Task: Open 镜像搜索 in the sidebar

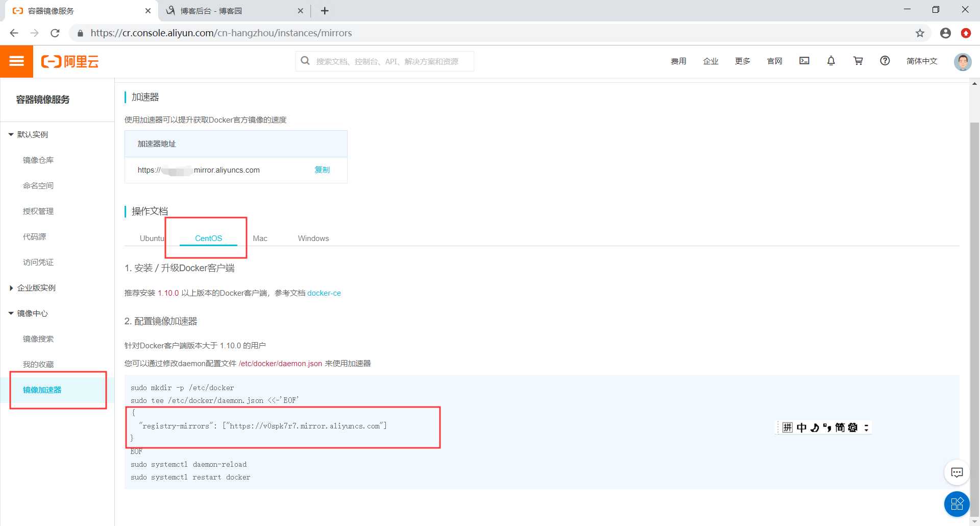Action: pos(38,339)
